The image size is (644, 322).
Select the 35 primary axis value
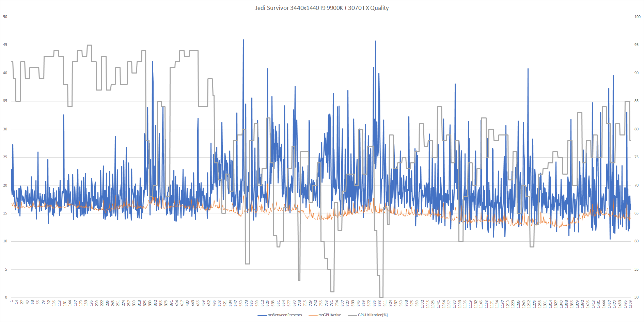point(5,101)
